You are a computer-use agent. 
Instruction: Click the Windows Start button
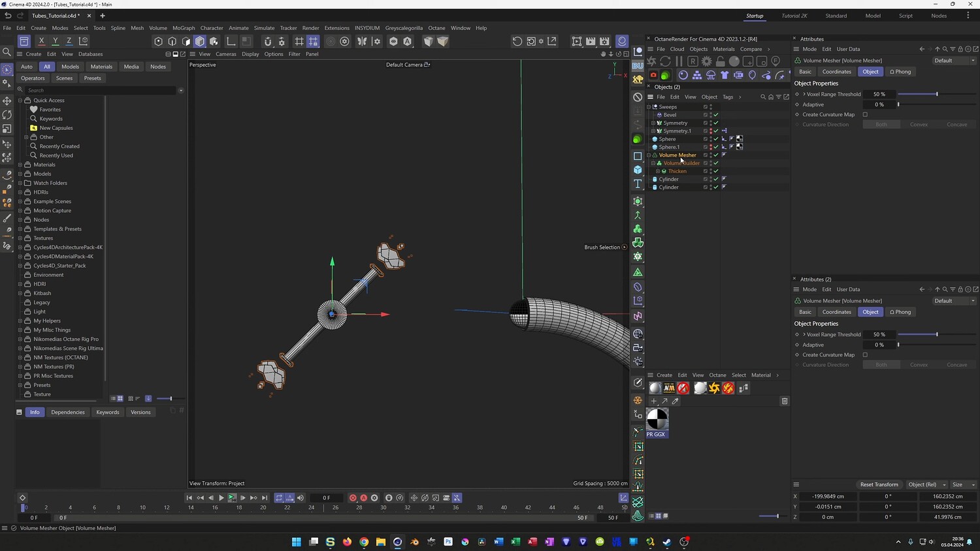pos(296,542)
